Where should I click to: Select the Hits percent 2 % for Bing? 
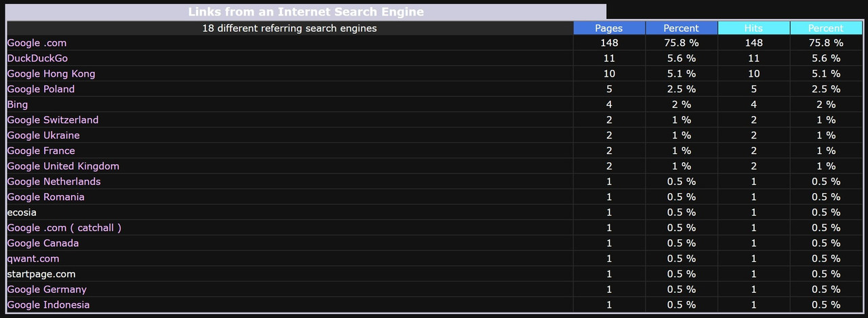point(826,104)
